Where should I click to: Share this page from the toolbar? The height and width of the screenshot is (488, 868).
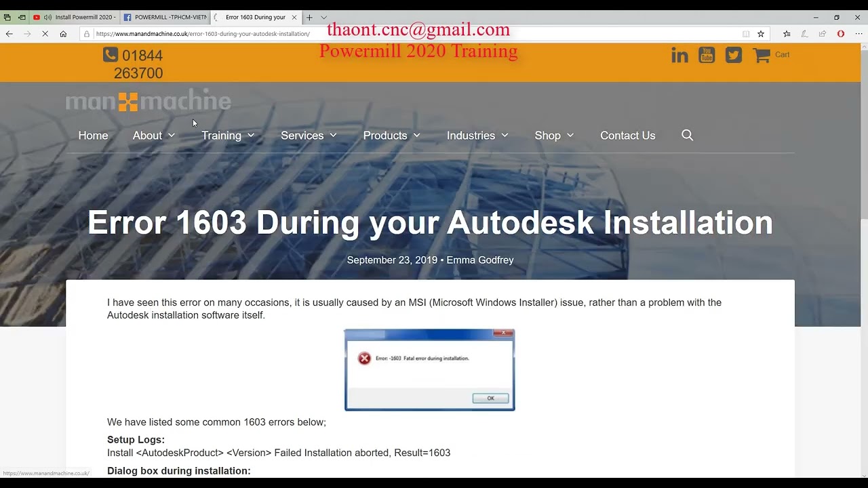823,34
